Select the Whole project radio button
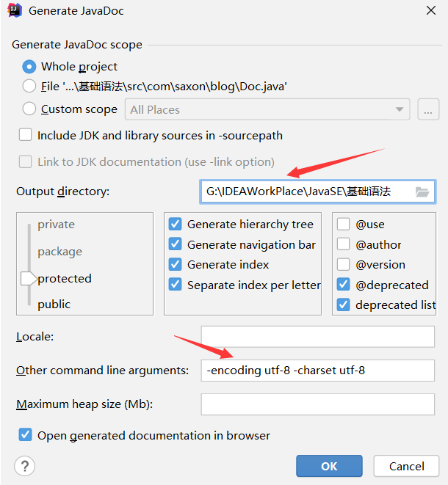The image size is (448, 485). click(x=29, y=67)
